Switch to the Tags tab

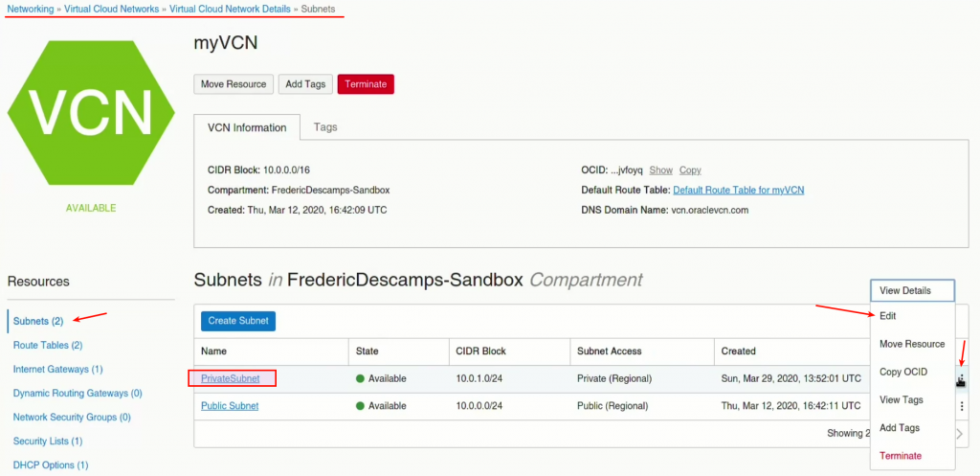pyautogui.click(x=325, y=127)
